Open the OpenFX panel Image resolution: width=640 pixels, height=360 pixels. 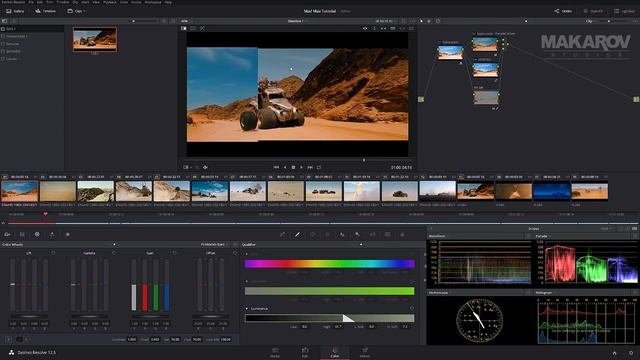(x=593, y=11)
